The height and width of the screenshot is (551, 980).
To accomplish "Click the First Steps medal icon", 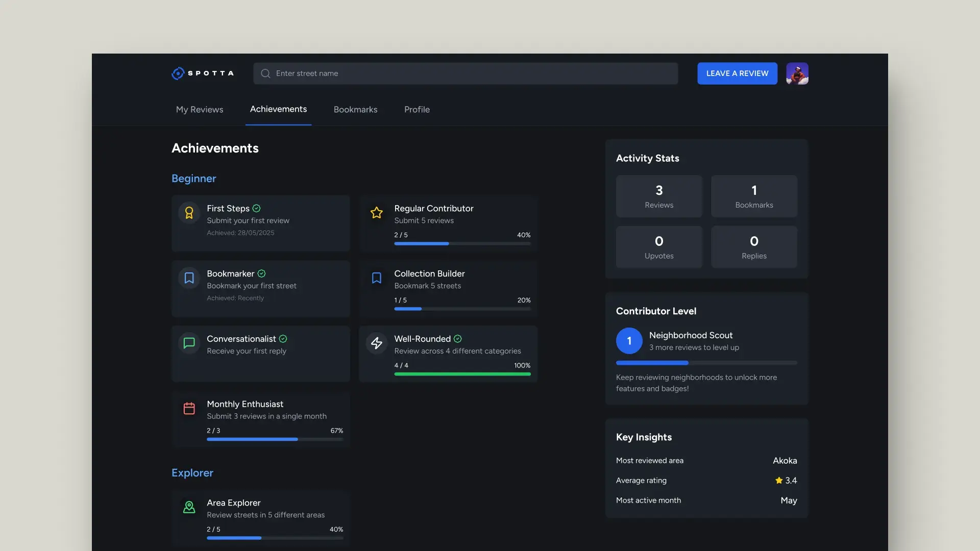I will 189,213.
